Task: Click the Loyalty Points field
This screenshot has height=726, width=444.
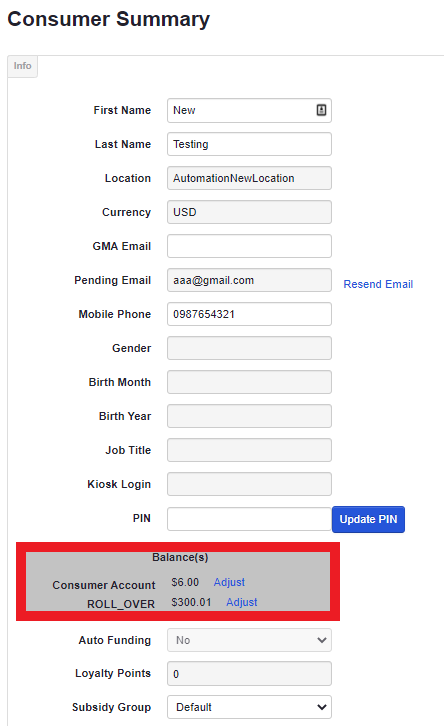Action: coord(250,674)
